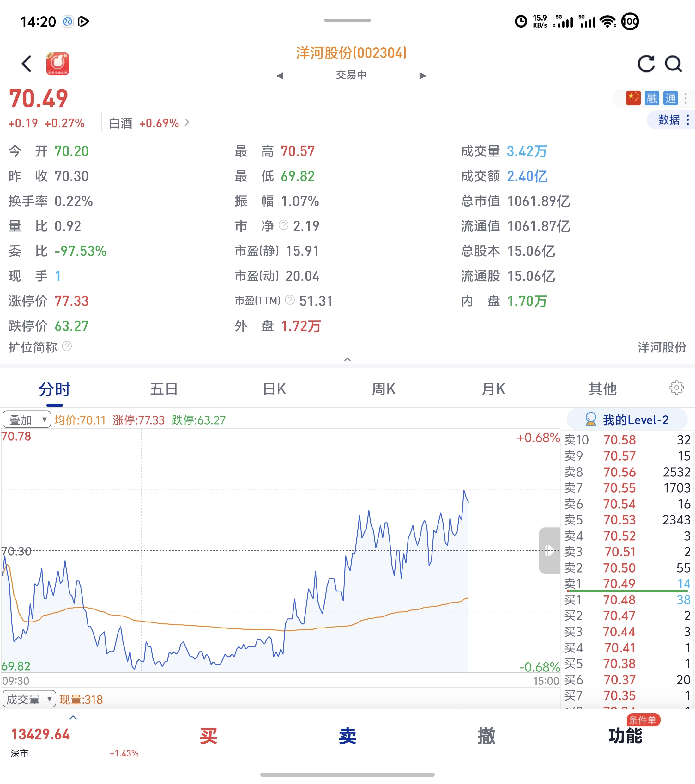Tap the red brokerage app logo
695x784 pixels.
pyautogui.click(x=57, y=64)
